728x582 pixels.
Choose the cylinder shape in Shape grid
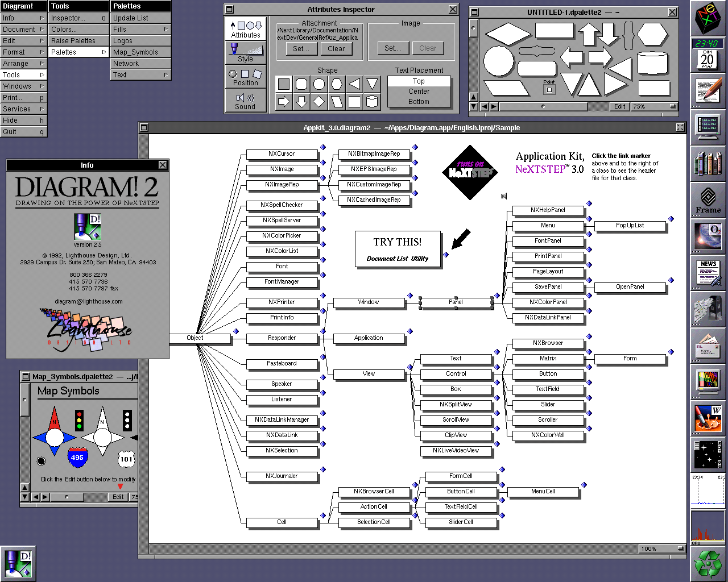tap(372, 102)
